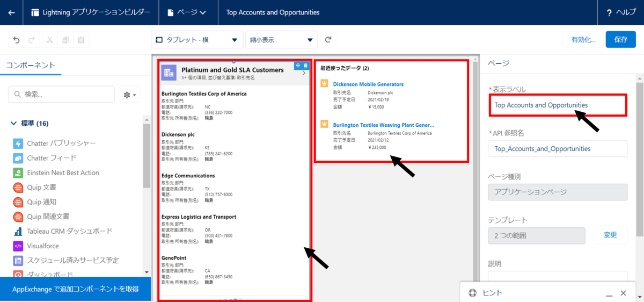Click the 保存 button

(621, 40)
